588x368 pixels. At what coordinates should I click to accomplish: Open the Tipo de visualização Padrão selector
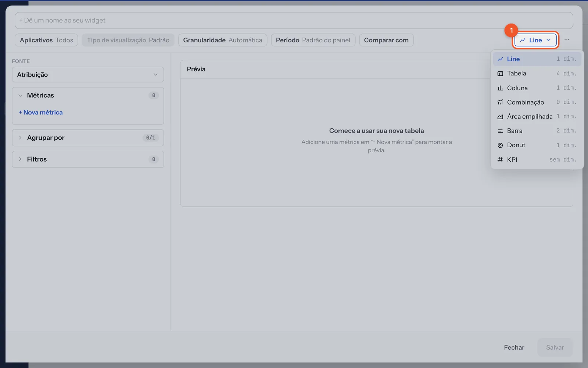pos(128,40)
